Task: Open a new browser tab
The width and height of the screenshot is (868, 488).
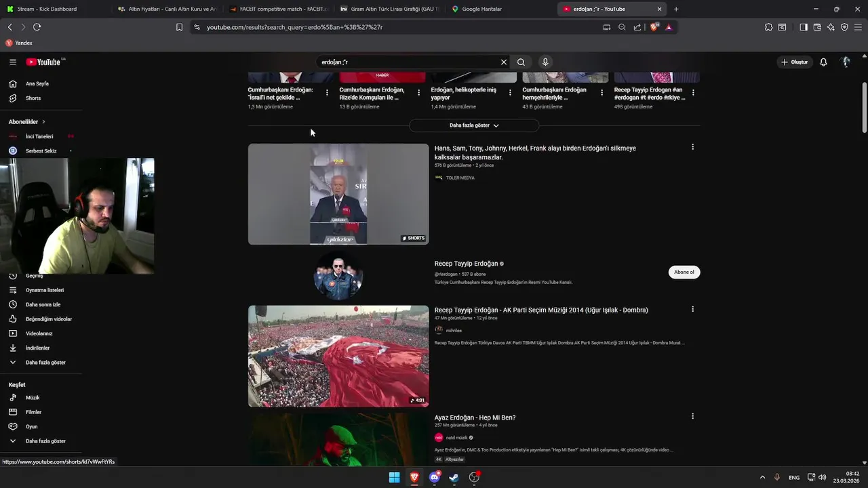Action: (676, 9)
